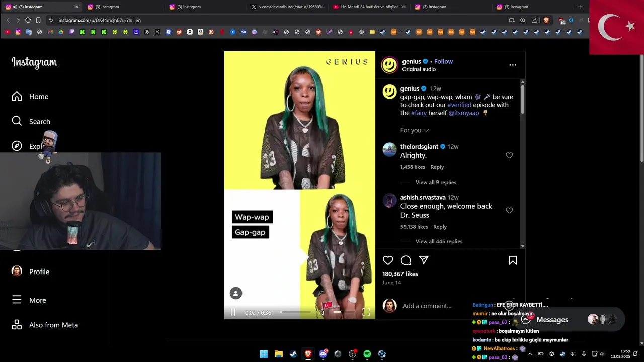Pause the video
644x362 pixels.
click(233, 312)
